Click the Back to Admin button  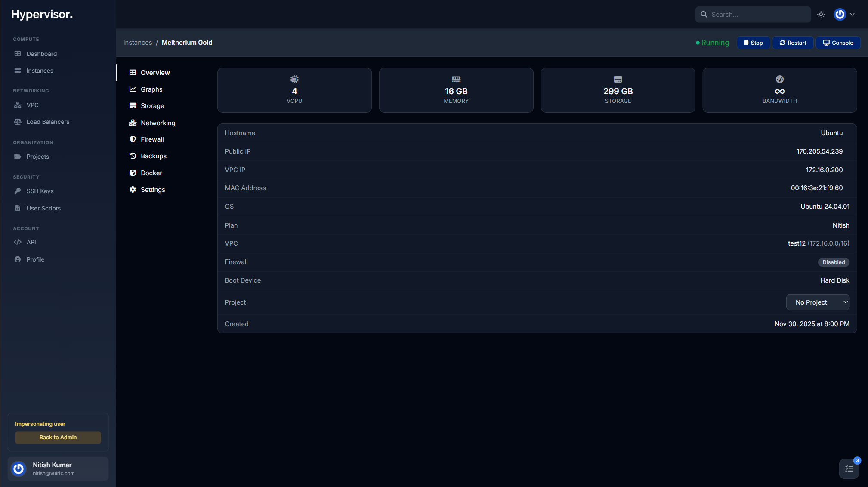point(58,437)
